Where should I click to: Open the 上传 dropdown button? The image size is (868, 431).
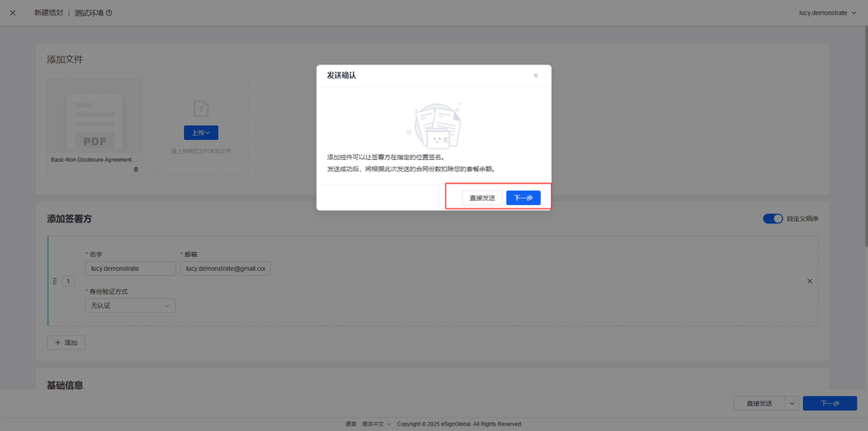[201, 133]
